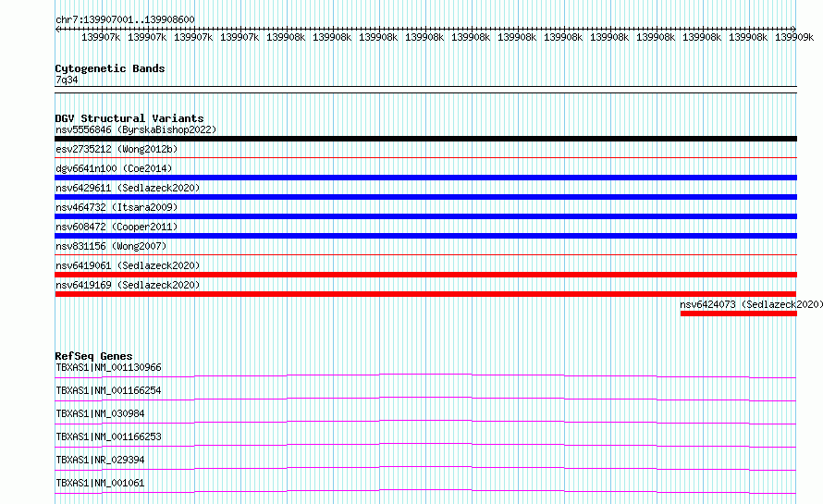The width and height of the screenshot is (823, 504).
Task: Click the DGV Structural Variants track heading
Action: point(129,118)
